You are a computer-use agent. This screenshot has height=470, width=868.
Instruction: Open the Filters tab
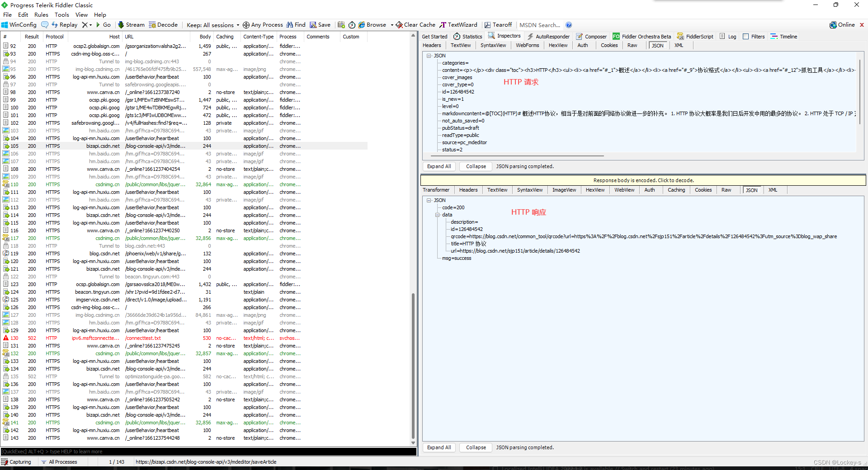click(x=754, y=37)
